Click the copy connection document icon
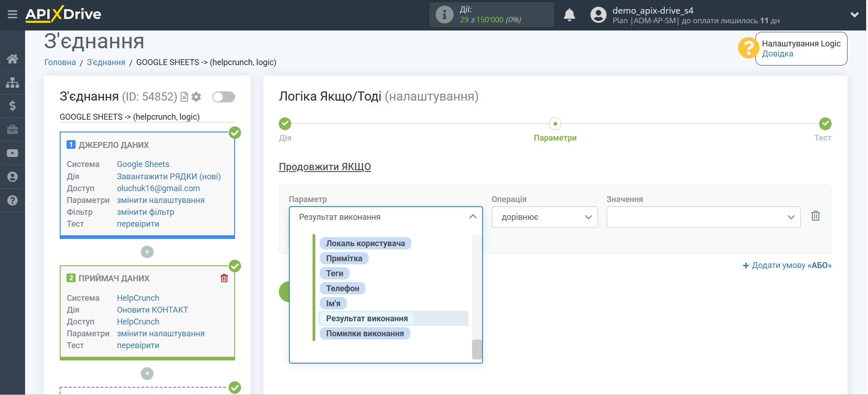868x395 pixels. [185, 97]
